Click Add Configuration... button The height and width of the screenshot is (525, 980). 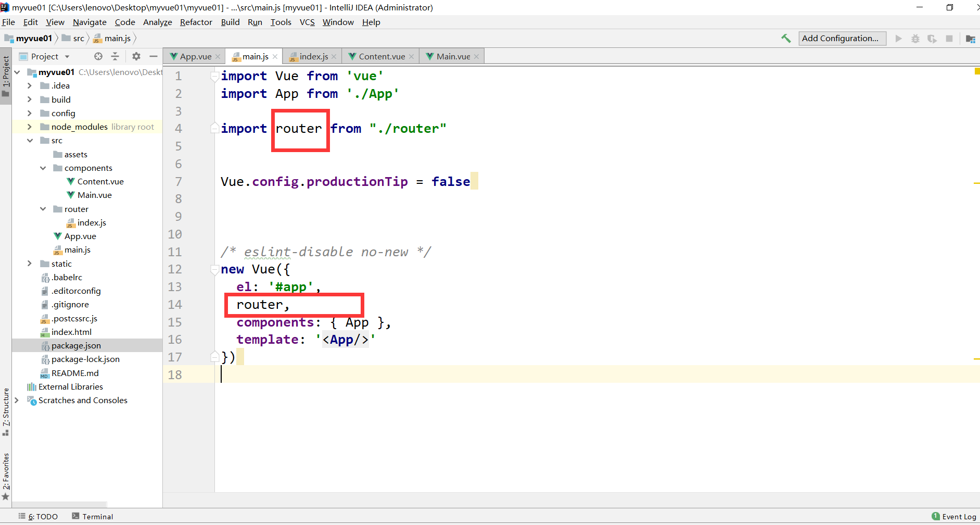[x=842, y=38]
